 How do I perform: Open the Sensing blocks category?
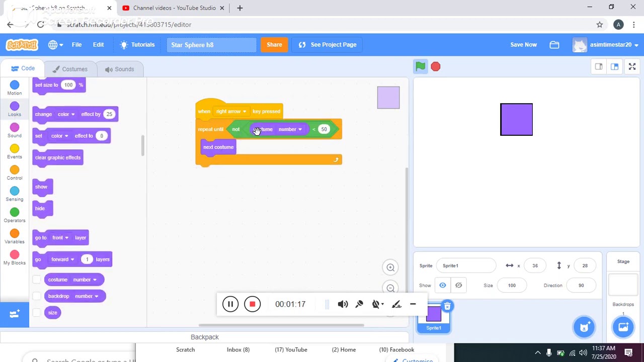(x=15, y=194)
